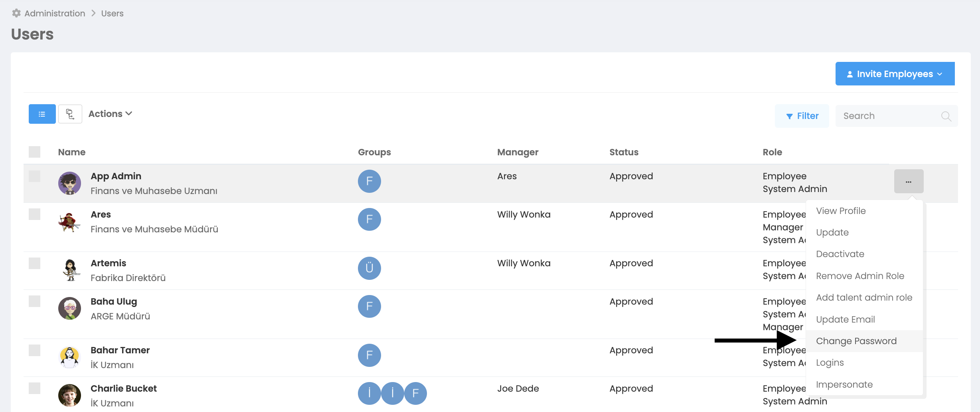
Task: Expand the Invite Employees dropdown
Action: point(895,74)
